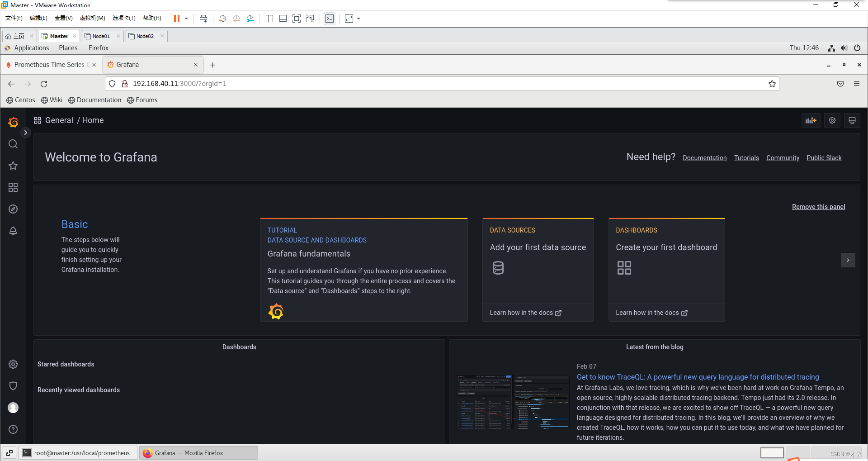Click Home in the breadcrumb

coord(93,120)
